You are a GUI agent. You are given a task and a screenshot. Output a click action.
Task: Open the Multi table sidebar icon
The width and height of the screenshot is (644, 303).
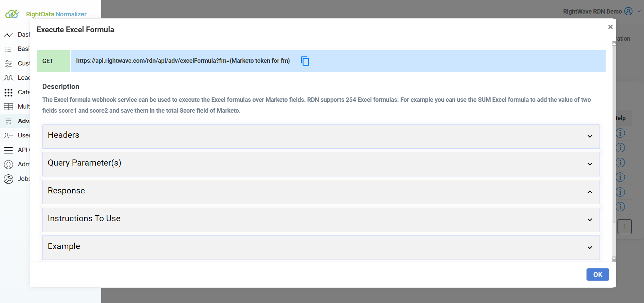tap(8, 107)
